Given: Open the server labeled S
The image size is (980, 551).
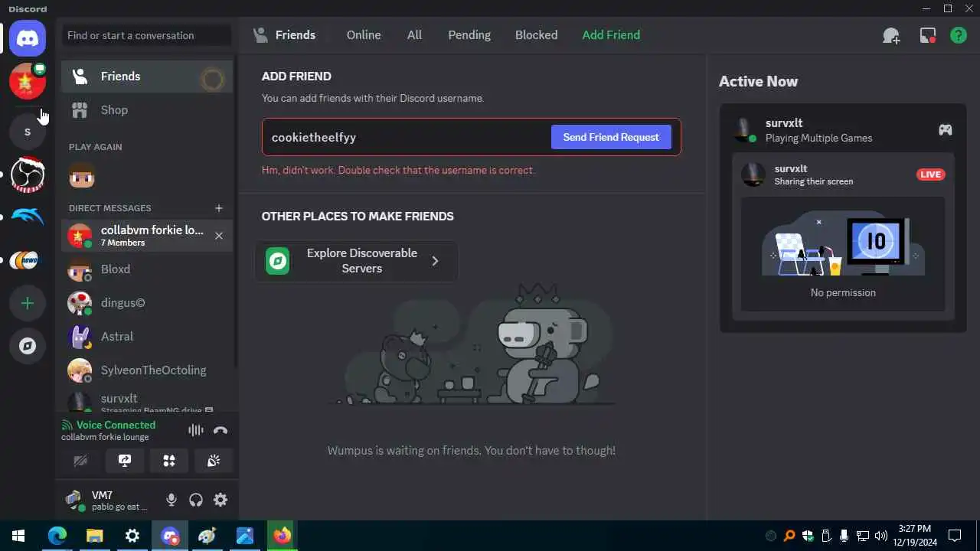Looking at the screenshot, I should (28, 132).
